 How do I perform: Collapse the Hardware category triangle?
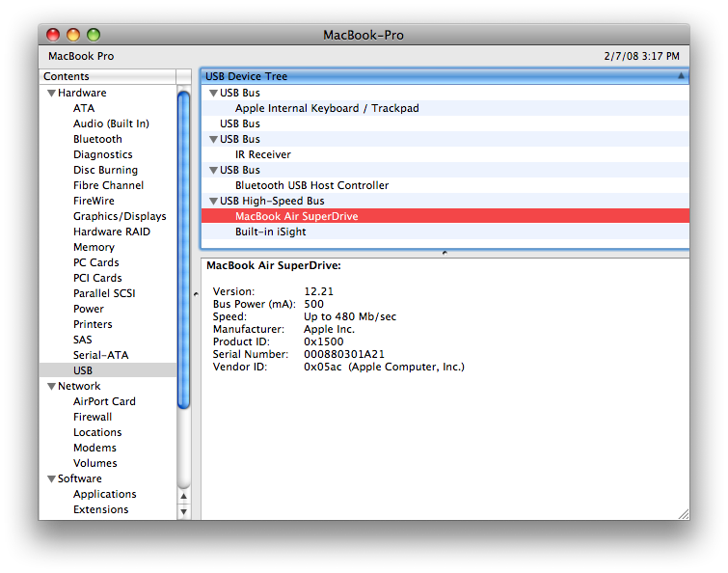point(51,93)
